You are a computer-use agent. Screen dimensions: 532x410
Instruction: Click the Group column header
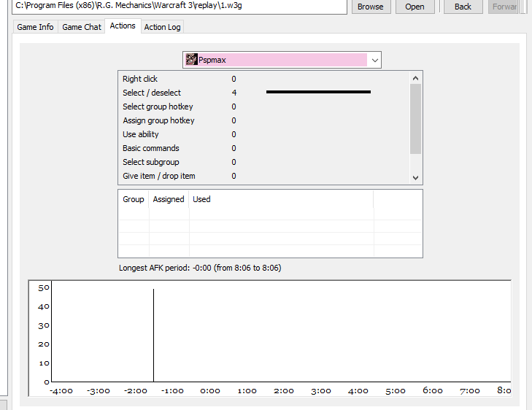pyautogui.click(x=134, y=199)
